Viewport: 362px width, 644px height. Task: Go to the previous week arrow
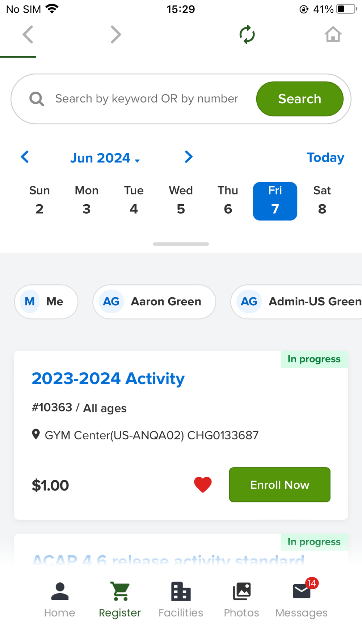(25, 157)
